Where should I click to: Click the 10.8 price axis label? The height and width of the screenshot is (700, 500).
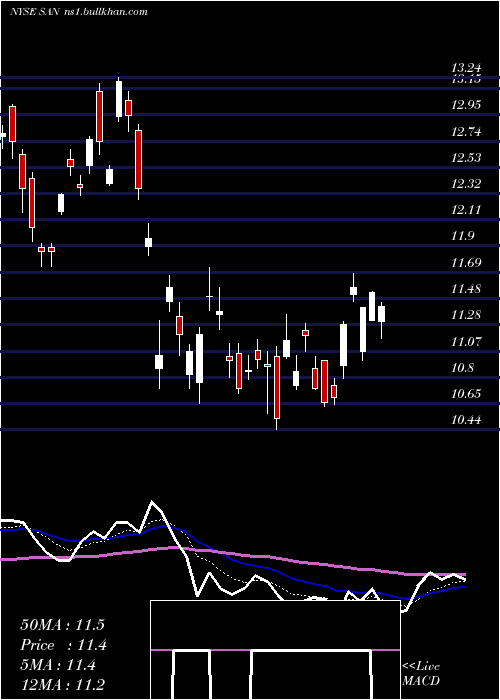click(x=462, y=368)
